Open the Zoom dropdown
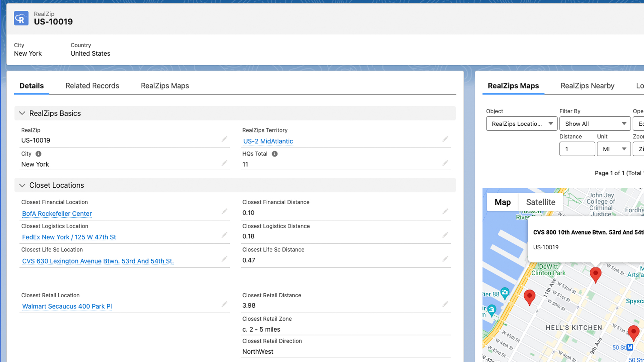Image resolution: width=644 pixels, height=362 pixels. coord(639,149)
